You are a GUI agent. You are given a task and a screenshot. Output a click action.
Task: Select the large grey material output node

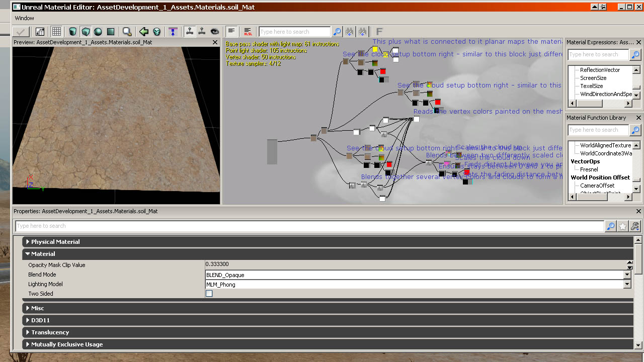[272, 152]
